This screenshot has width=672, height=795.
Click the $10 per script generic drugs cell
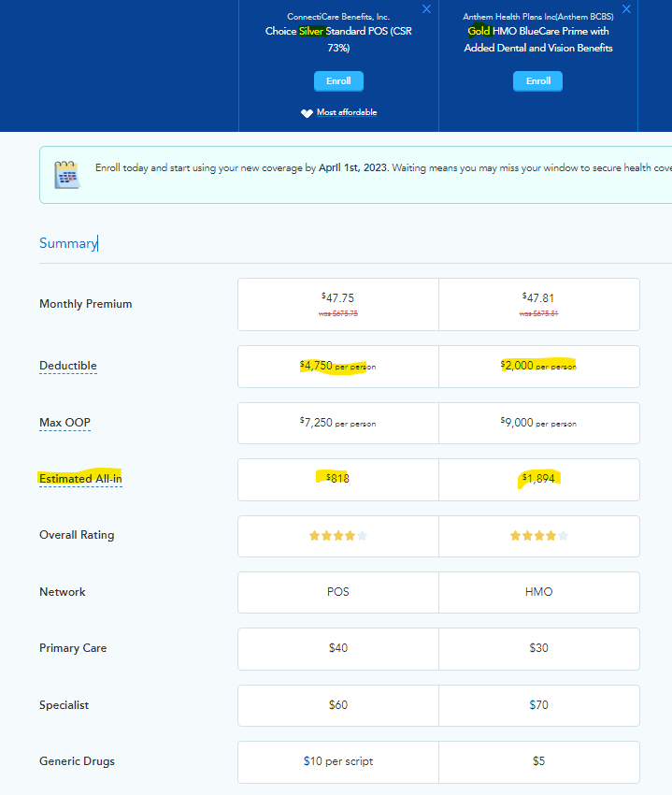[338, 761]
